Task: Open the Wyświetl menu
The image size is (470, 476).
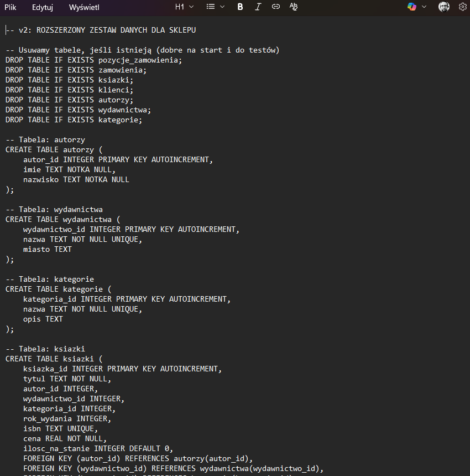Action: click(84, 7)
